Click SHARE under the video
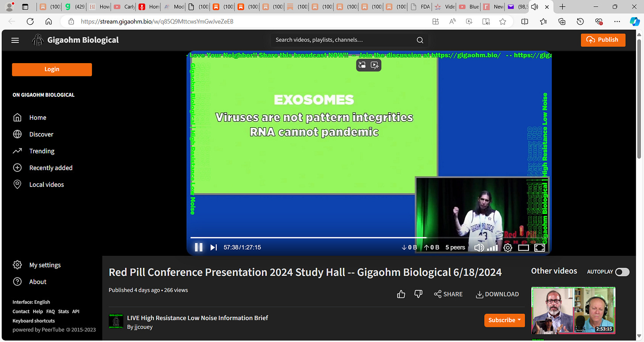Image resolution: width=644 pixels, height=342 pixels. point(448,294)
